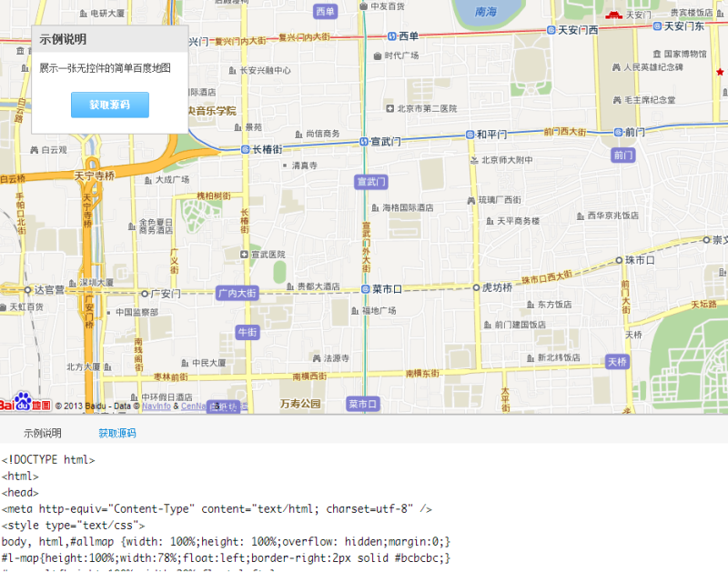The width and height of the screenshot is (728, 572).
Task: Select the 珠市口 subway station icon
Action: click(x=618, y=260)
